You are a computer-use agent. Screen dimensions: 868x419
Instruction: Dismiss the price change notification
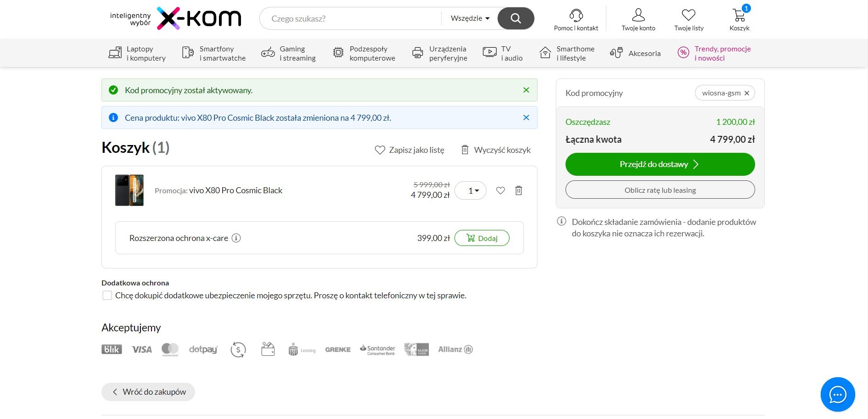click(x=526, y=117)
